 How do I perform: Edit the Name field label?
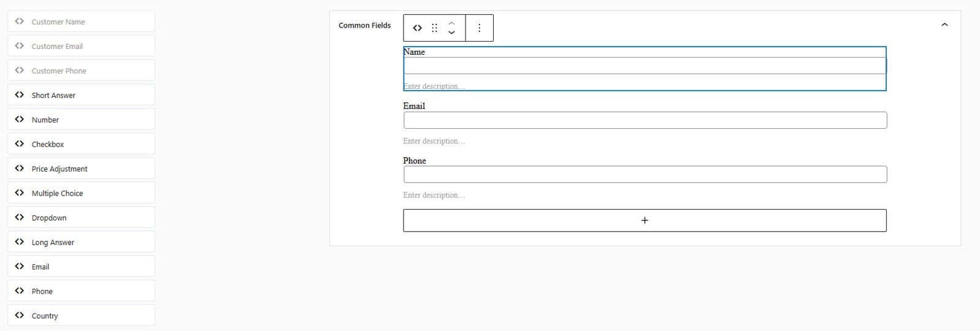point(414,52)
